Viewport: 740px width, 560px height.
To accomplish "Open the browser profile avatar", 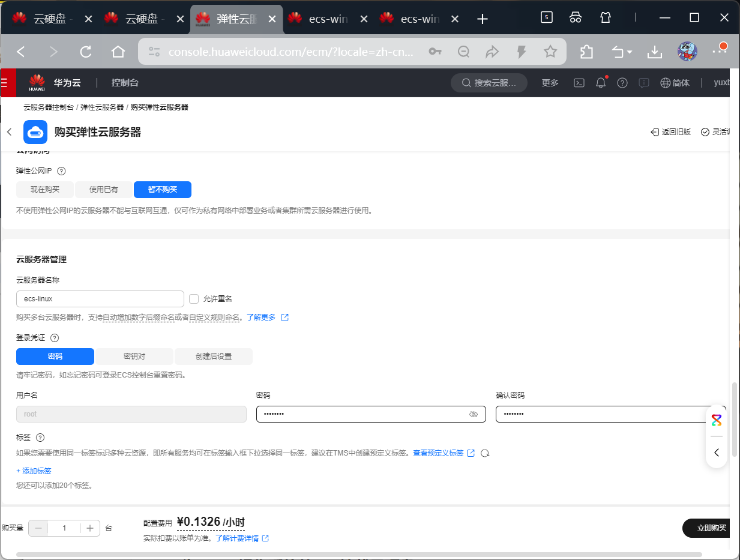I will pyautogui.click(x=687, y=52).
